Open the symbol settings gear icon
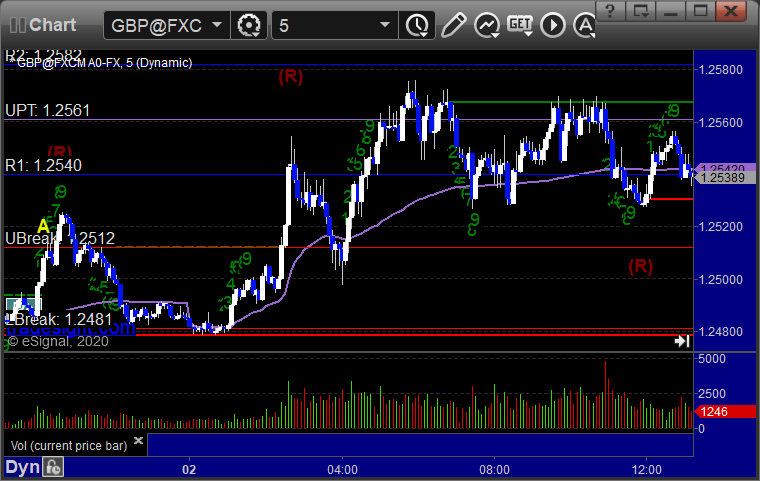Screen dimensions: 760x481 249,25
